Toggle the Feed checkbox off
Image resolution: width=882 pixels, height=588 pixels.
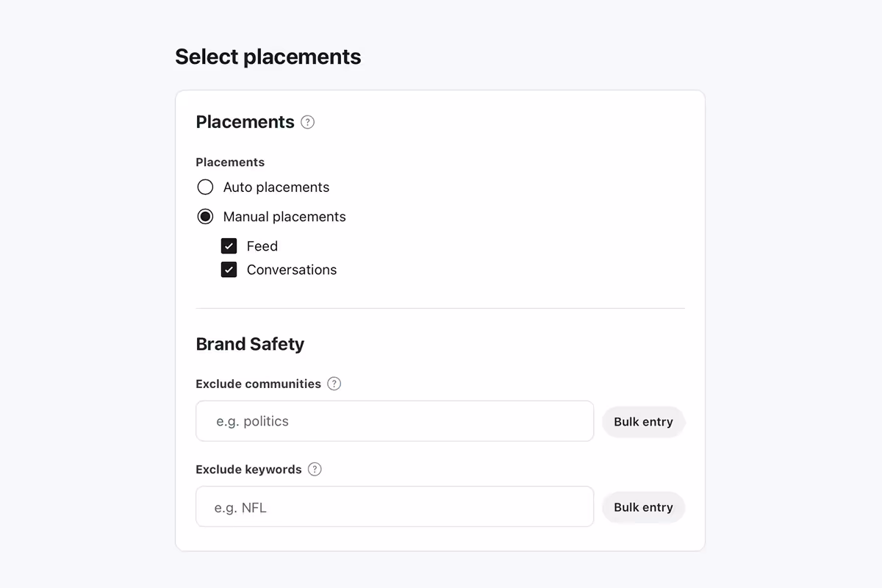coord(229,245)
